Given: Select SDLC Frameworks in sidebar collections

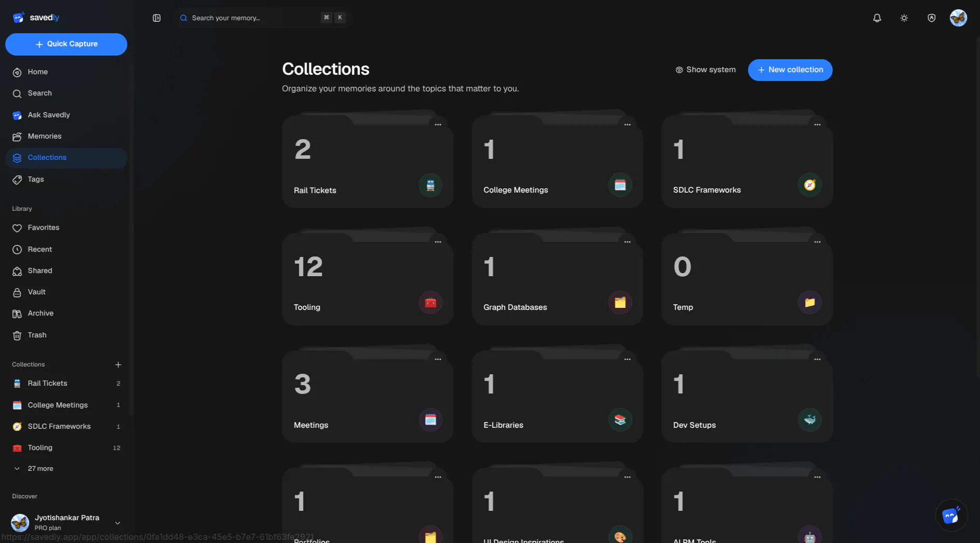Looking at the screenshot, I should point(66,426).
